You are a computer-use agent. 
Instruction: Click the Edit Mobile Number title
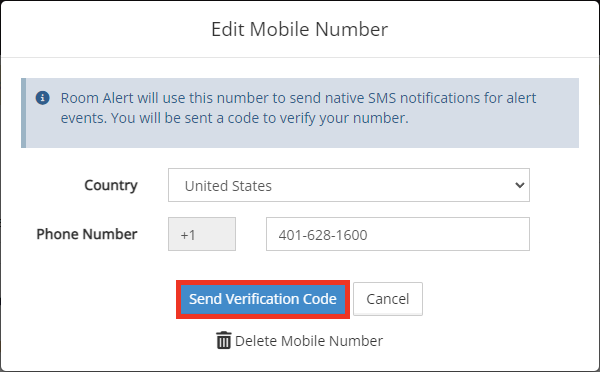300,29
